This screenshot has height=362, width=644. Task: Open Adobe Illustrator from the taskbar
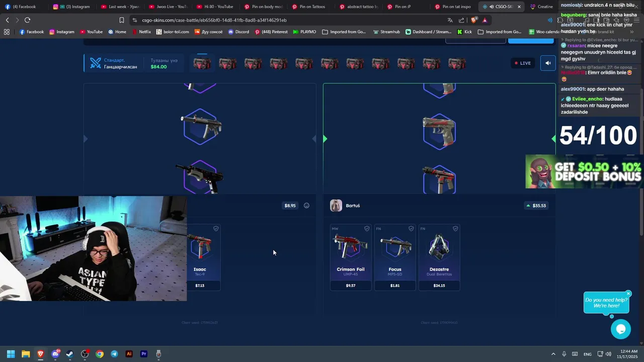(x=129, y=354)
